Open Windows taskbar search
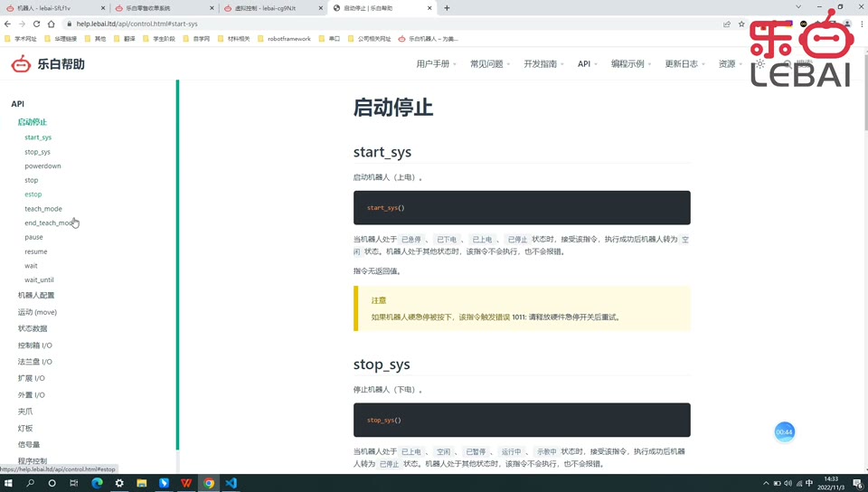 [x=30, y=483]
